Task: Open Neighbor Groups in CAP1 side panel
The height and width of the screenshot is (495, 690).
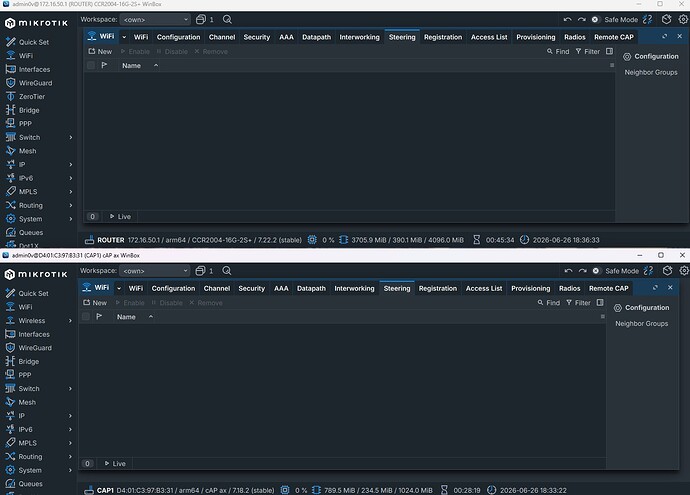Action: click(x=641, y=323)
